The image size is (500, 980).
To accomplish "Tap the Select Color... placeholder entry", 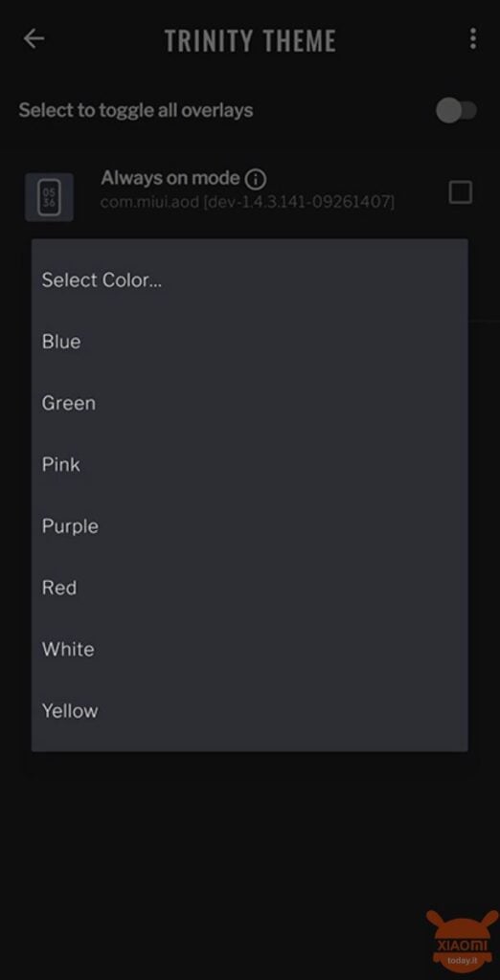I will click(x=250, y=279).
